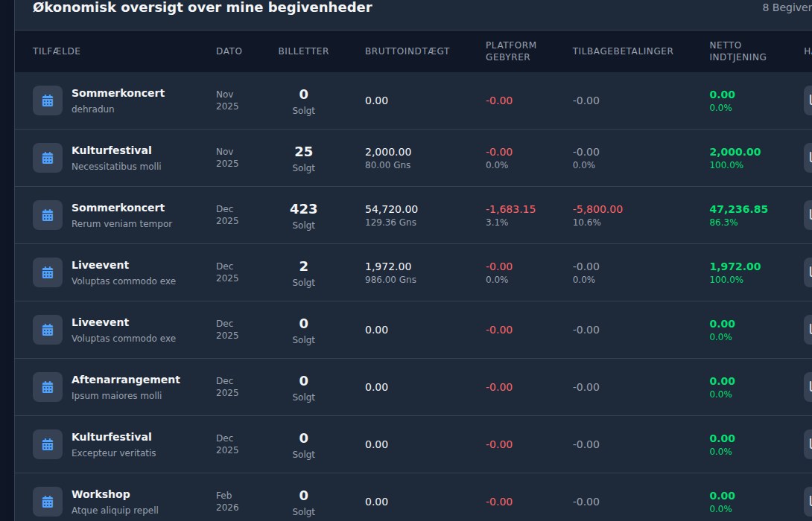This screenshot has width=812, height=521.
Task: Click the PLATFORM GEBYRER column header
Action: [510, 51]
